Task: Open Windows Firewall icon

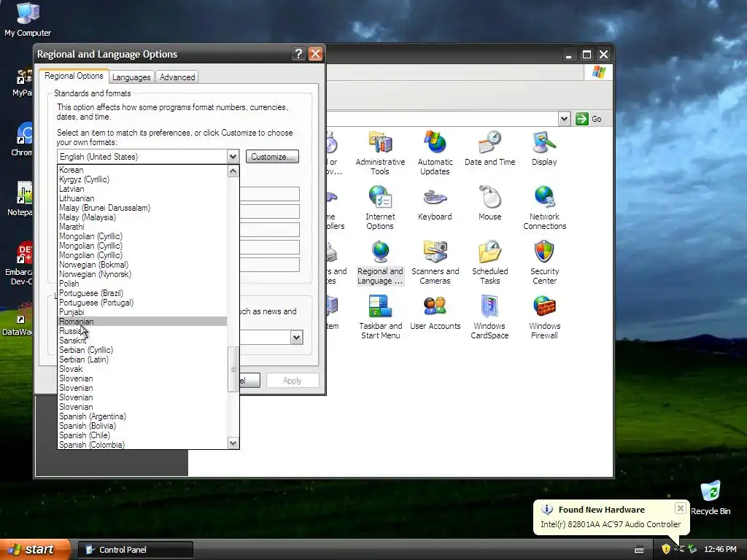Action: point(544,316)
